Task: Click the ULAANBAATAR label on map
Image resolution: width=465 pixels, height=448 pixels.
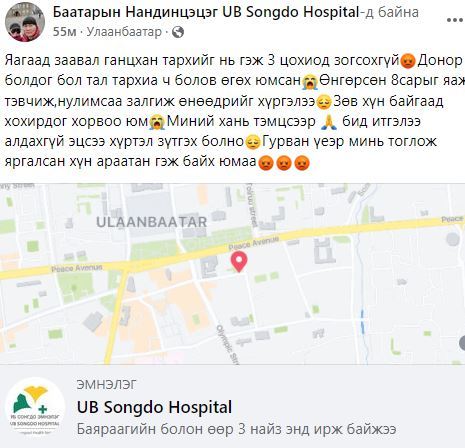Action: click(x=152, y=222)
